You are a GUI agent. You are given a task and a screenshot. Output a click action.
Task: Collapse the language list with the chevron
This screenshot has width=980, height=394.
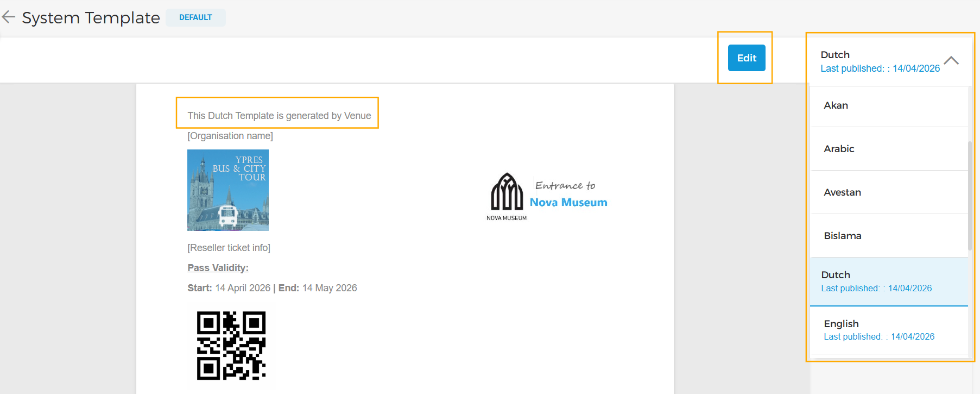coord(951,60)
